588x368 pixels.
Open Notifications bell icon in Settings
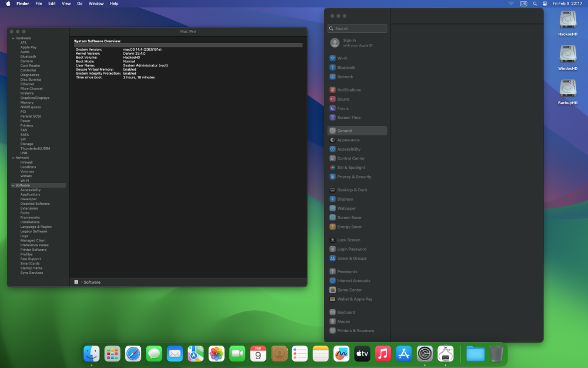332,89
